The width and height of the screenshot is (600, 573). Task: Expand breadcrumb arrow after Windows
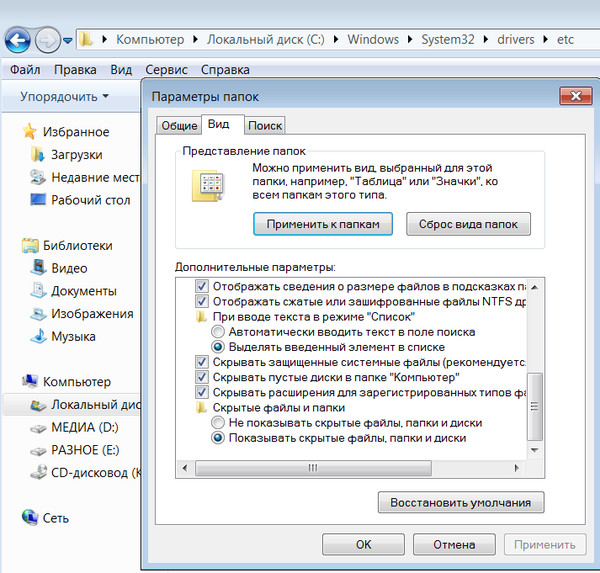tap(410, 39)
